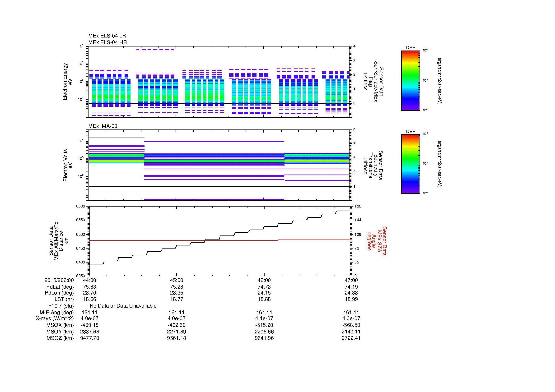This screenshot has width=555, height=392.
Task: Click the 'LST (hr)' row label
Action: click(64, 299)
